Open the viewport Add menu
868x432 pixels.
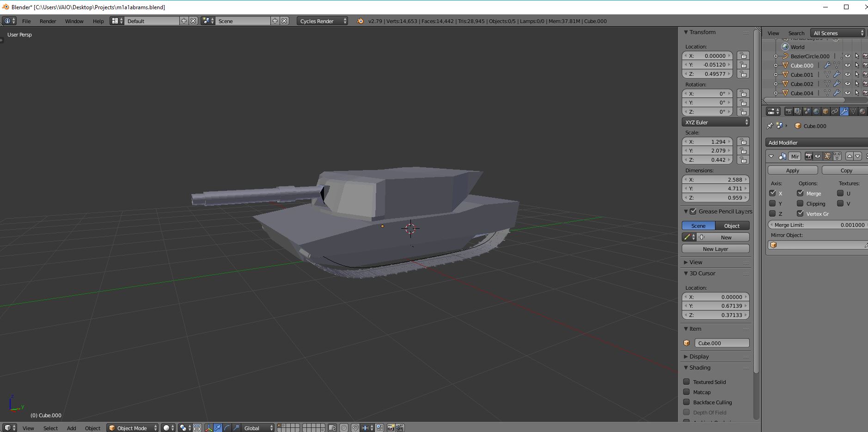point(71,428)
